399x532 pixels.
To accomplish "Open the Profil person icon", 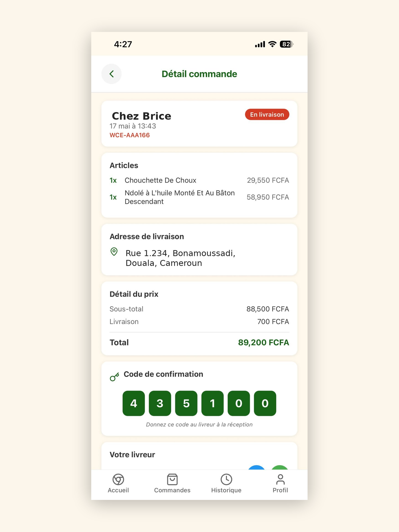I will click(280, 479).
